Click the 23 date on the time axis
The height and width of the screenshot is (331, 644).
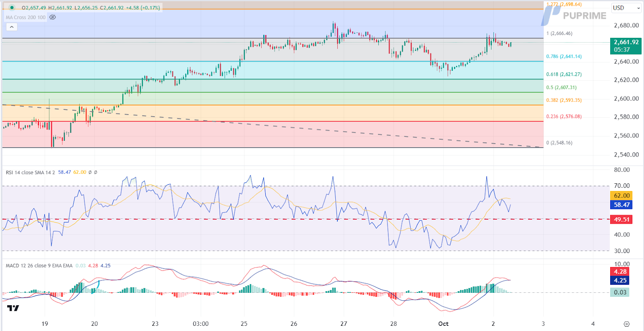click(x=155, y=324)
